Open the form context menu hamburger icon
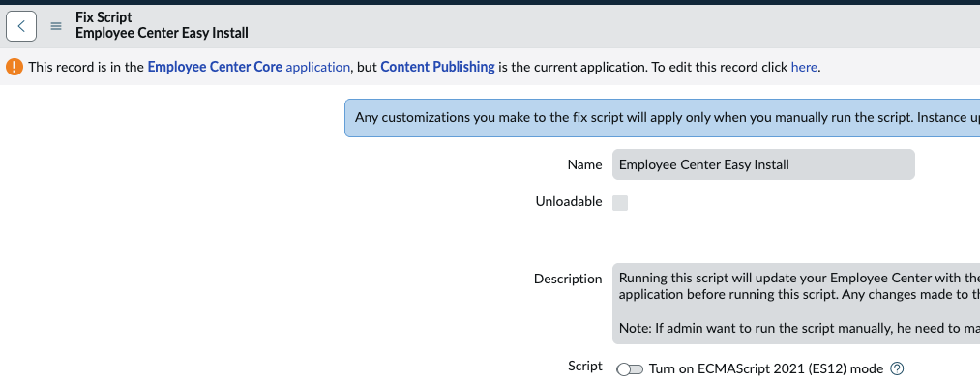 click(56, 26)
